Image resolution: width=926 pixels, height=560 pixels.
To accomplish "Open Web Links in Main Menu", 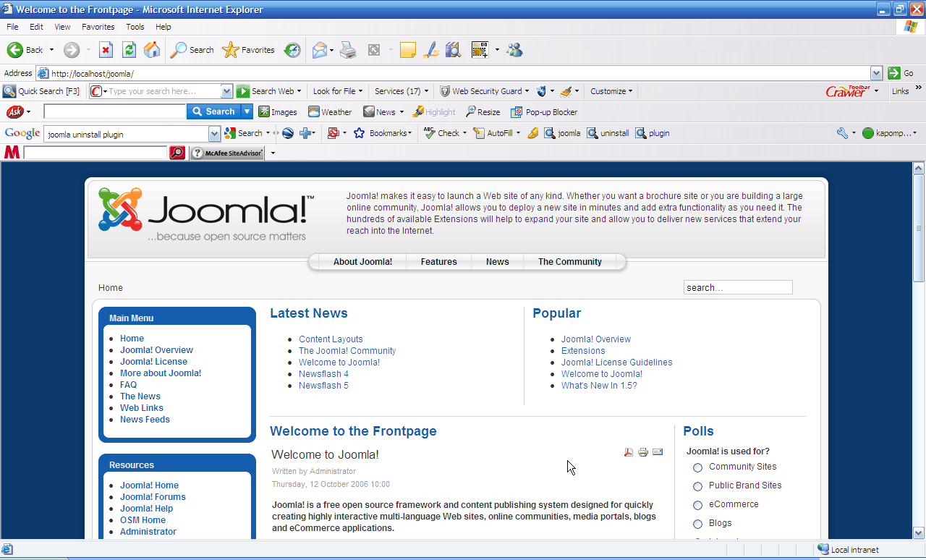I will [142, 408].
